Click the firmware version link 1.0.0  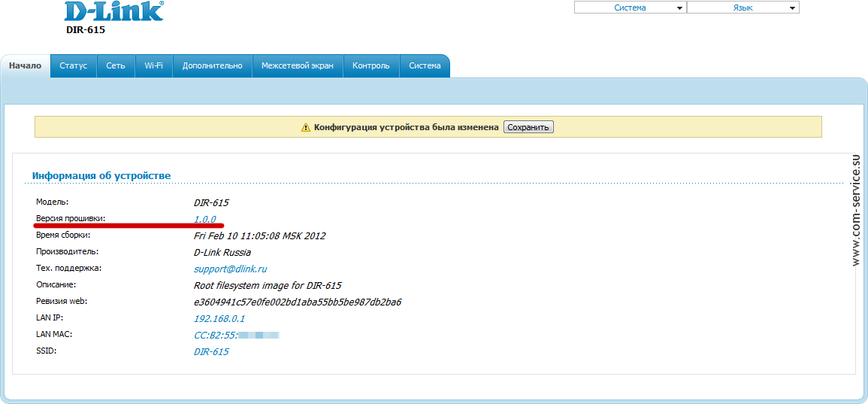coord(205,219)
